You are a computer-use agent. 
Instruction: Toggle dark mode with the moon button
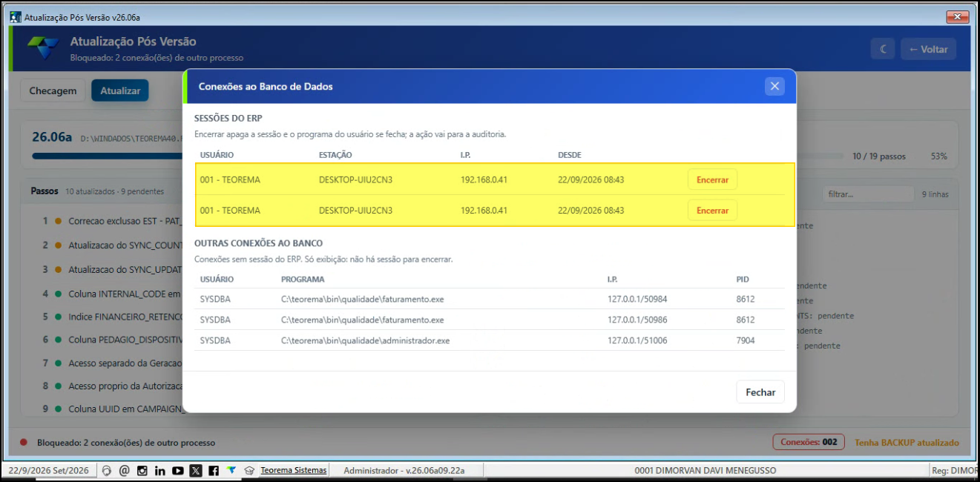[883, 49]
